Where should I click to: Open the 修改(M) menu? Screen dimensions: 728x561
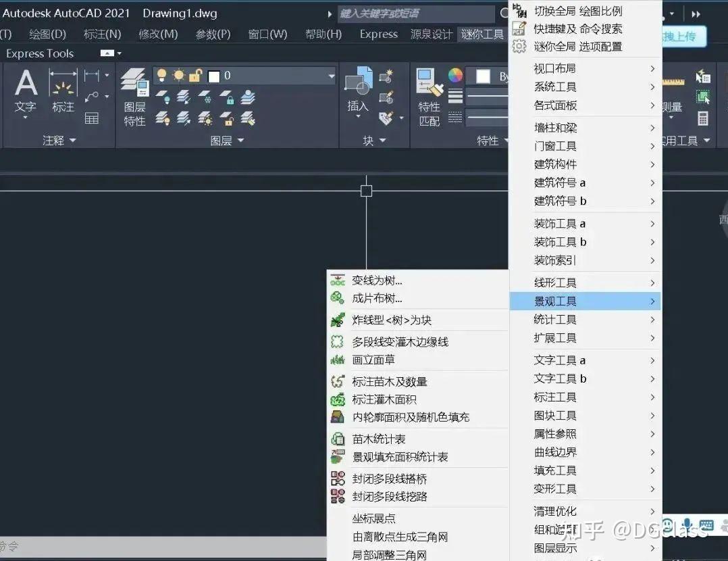(158, 34)
